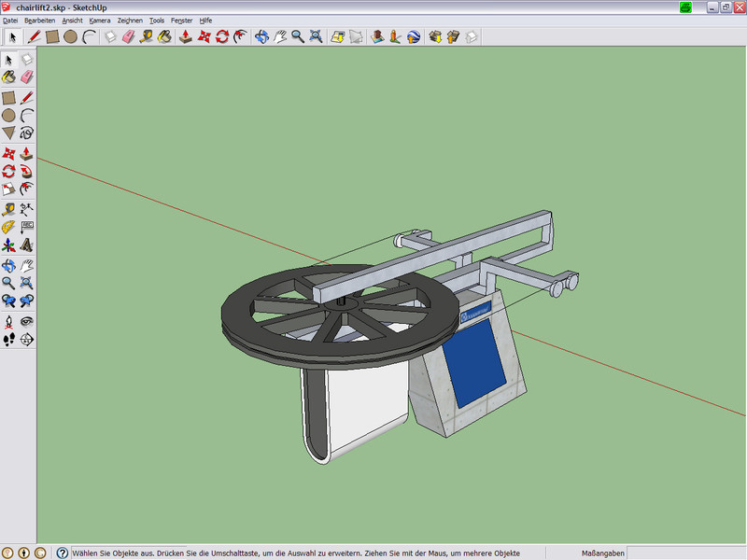
Task: Open the Google Earth globe icon
Action: [x=414, y=36]
